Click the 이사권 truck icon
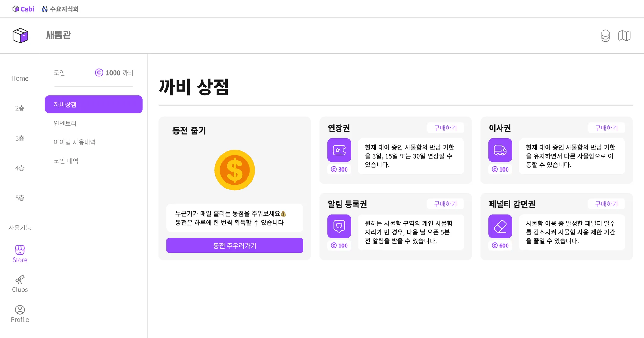The image size is (644, 338). (500, 150)
